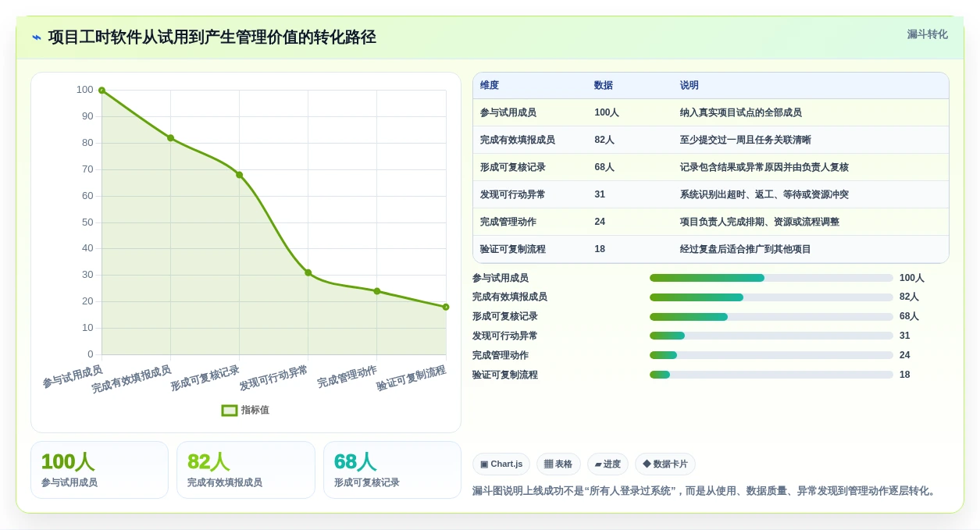Open the 82人 完成有效填报成员 data card
The height and width of the screenshot is (530, 980).
click(x=246, y=470)
